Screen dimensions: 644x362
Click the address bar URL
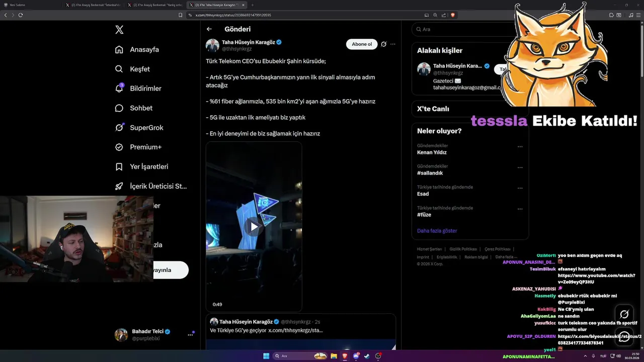coord(233,15)
